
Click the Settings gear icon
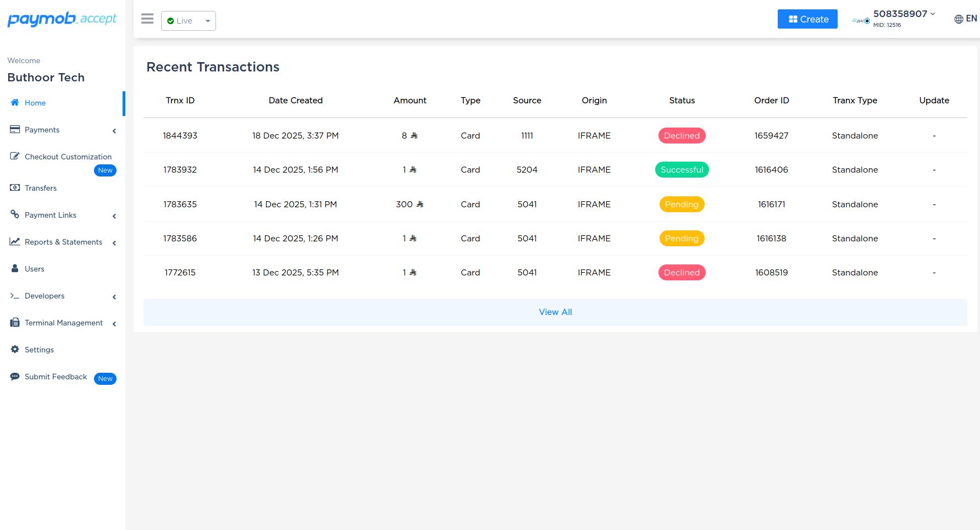[15, 350]
